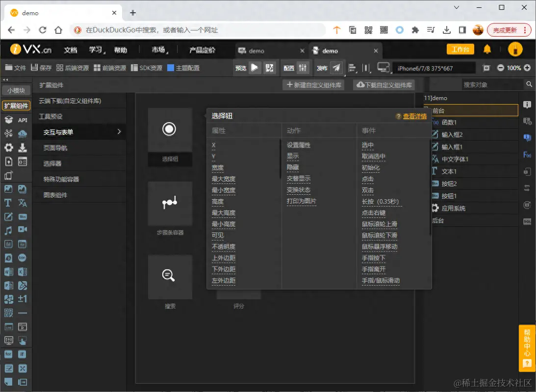Open the 学习 dropdown menu
This screenshot has height=392, width=536.
(97, 50)
